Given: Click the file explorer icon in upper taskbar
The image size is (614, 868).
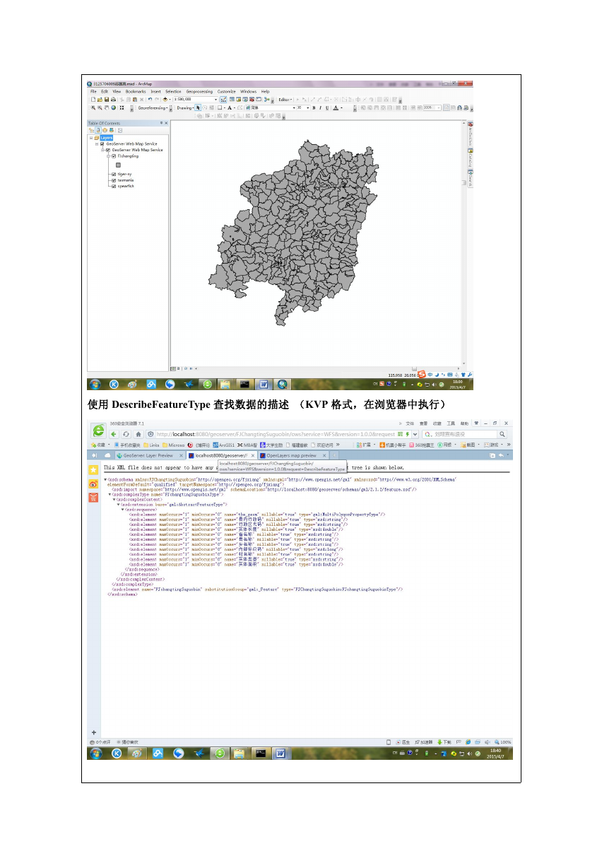Looking at the screenshot, I should [225, 384].
